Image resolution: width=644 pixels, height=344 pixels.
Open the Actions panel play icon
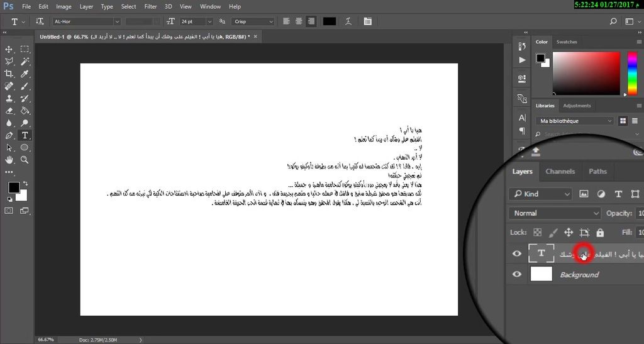pos(522,60)
